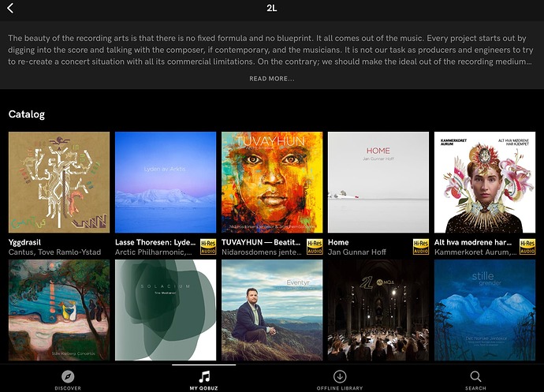Click TUVAYHUN — Beatit... album title
544x392 pixels.
[261, 242]
